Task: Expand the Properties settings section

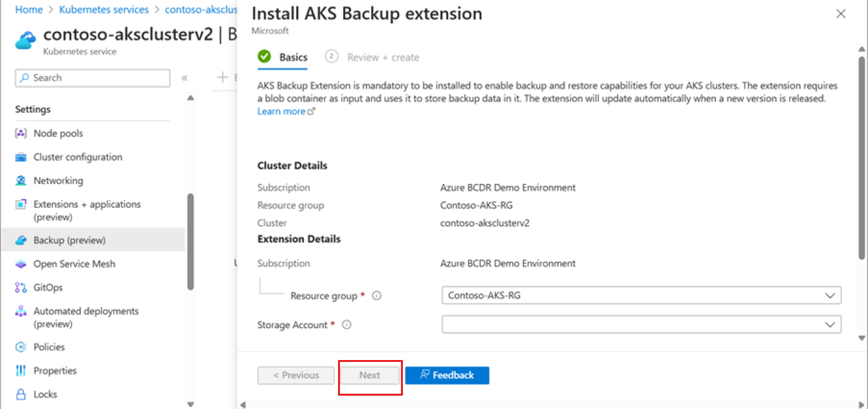Action: tap(59, 370)
